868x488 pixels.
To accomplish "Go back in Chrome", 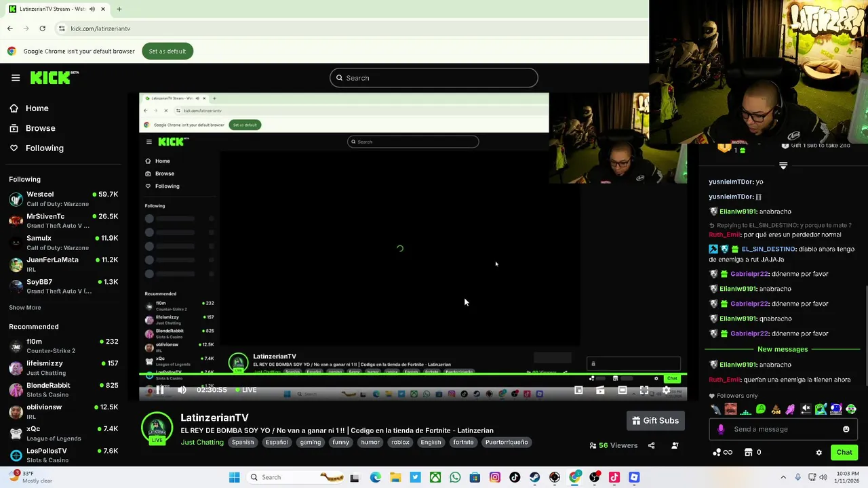I will click(9, 28).
